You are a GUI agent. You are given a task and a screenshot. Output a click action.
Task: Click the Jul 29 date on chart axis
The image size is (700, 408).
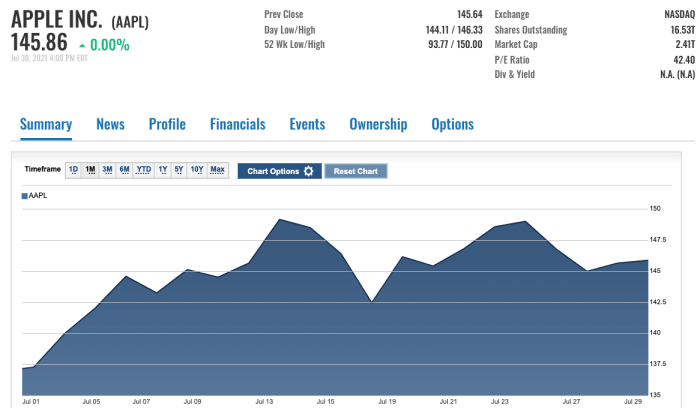point(633,401)
